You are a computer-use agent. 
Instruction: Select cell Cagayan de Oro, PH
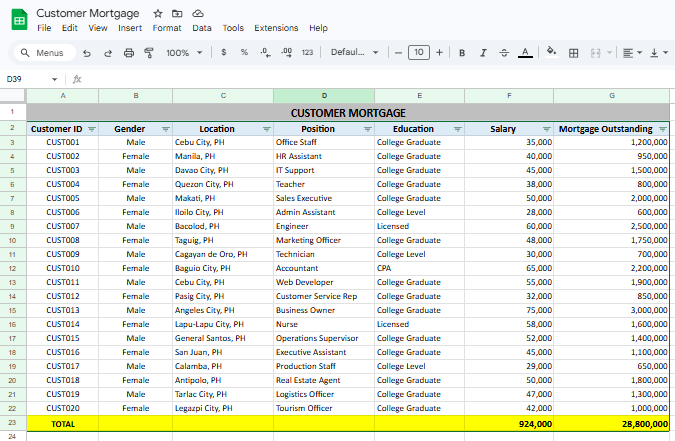(223, 254)
